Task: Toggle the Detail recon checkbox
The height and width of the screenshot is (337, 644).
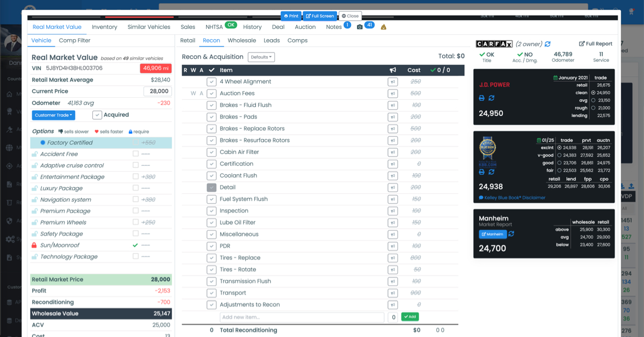Action: coord(211,187)
